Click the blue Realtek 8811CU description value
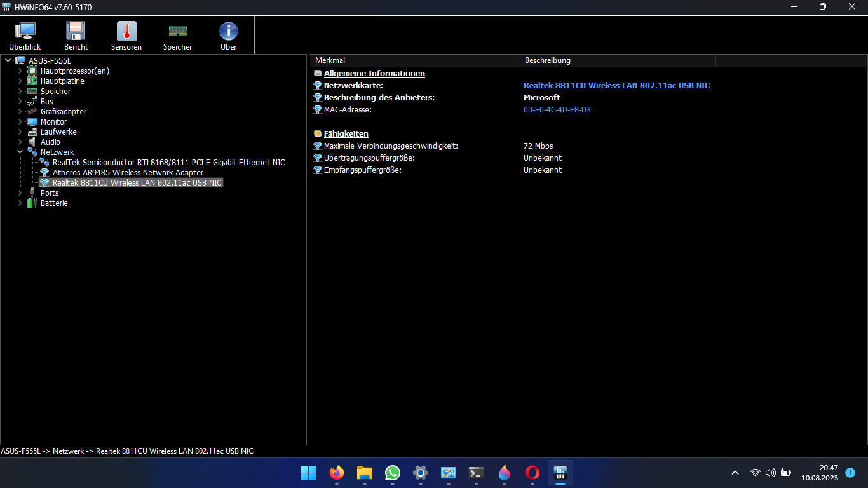Image resolution: width=868 pixels, height=488 pixels. [616, 86]
